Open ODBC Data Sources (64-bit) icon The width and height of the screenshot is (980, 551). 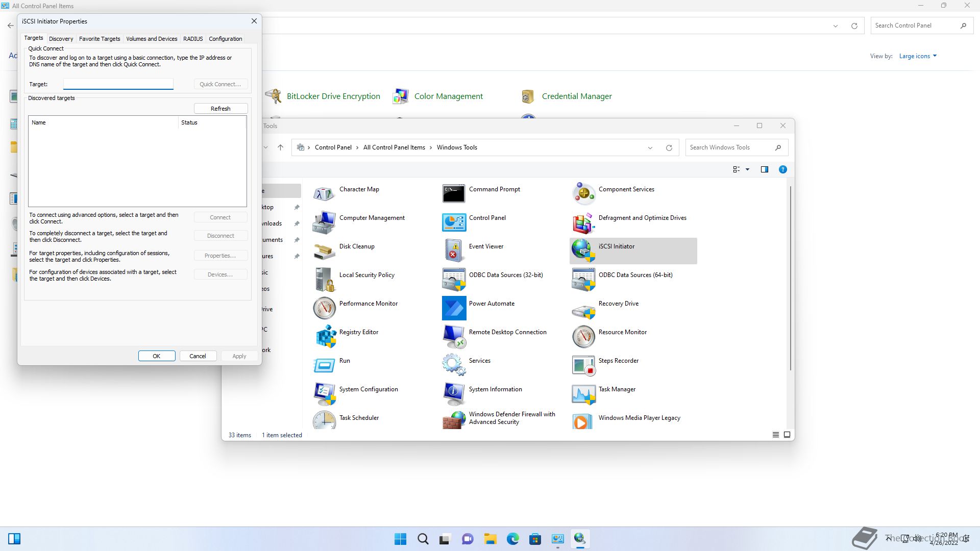pos(583,279)
